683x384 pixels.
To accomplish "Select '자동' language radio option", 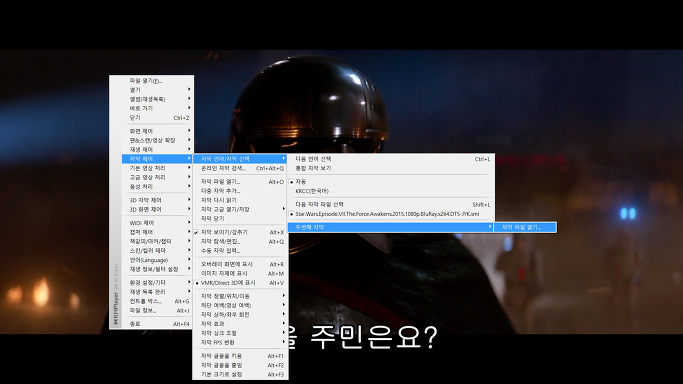I will pyautogui.click(x=391, y=182).
